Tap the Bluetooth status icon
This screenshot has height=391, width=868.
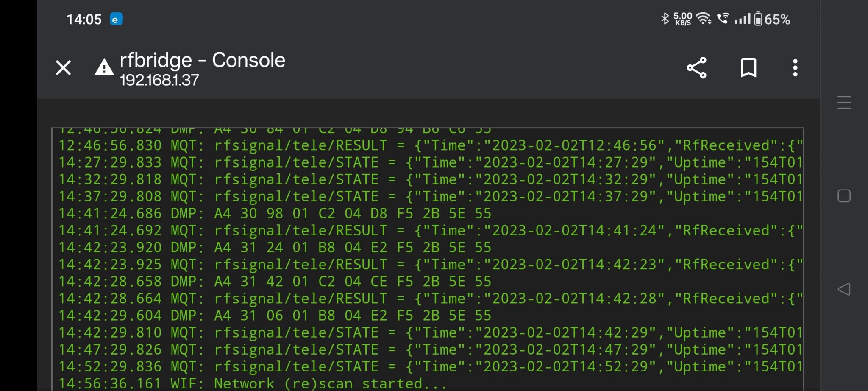[x=665, y=19]
